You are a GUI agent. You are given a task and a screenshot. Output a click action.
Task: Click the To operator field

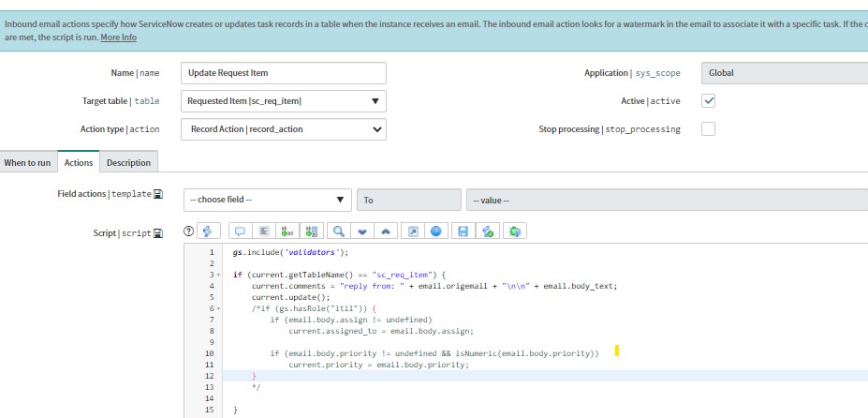(x=409, y=201)
